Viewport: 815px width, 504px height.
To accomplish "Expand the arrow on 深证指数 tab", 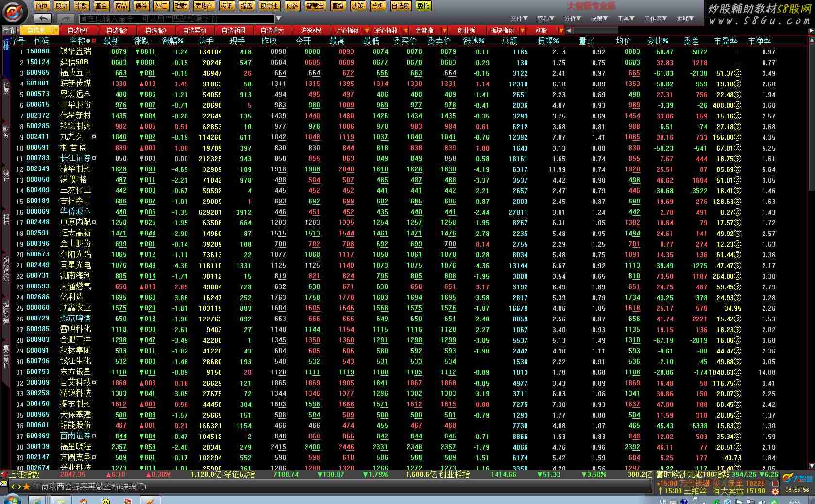I will tap(405, 30).
